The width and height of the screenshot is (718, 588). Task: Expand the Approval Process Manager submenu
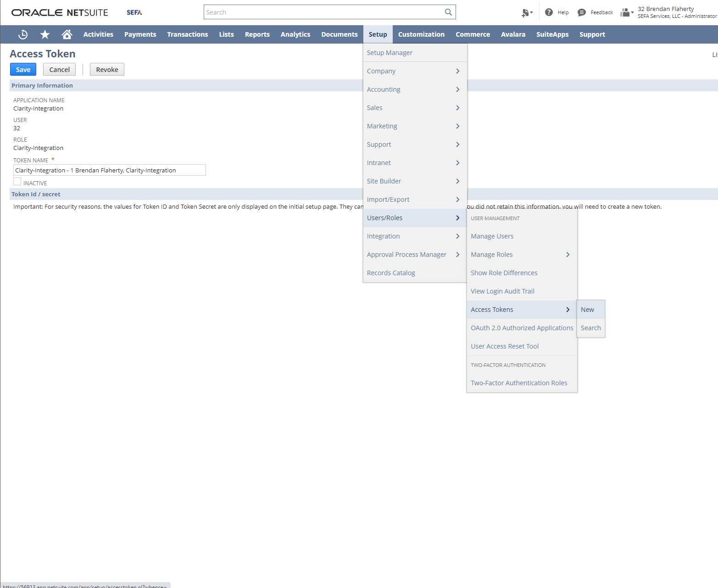[415, 255]
